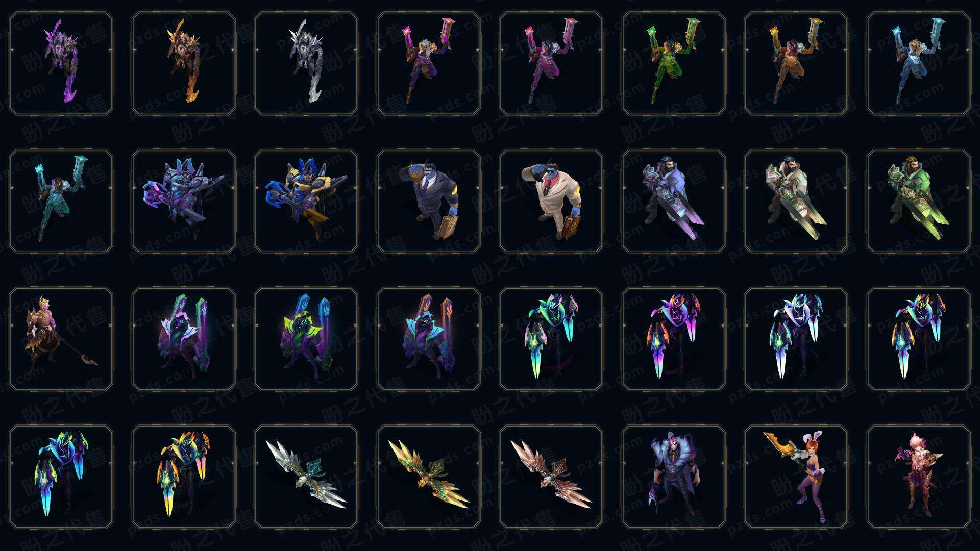980x551 pixels.
Task: Select the silver feathered wing weapon item
Action: coord(306,477)
